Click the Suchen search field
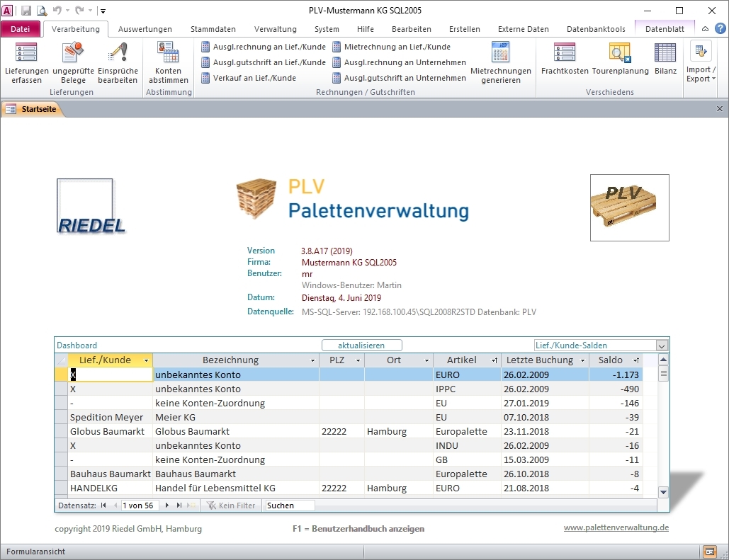Image resolution: width=729 pixels, height=560 pixels. [290, 505]
